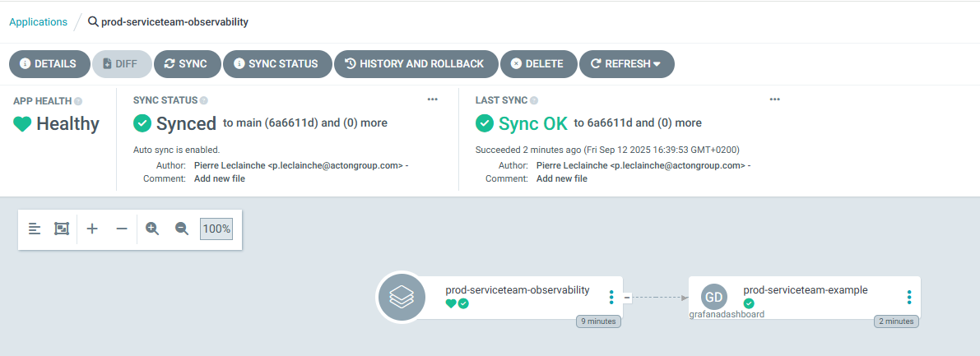Open prod-serviceteam-example node kebab menu
The height and width of the screenshot is (356, 980).
pyautogui.click(x=909, y=297)
